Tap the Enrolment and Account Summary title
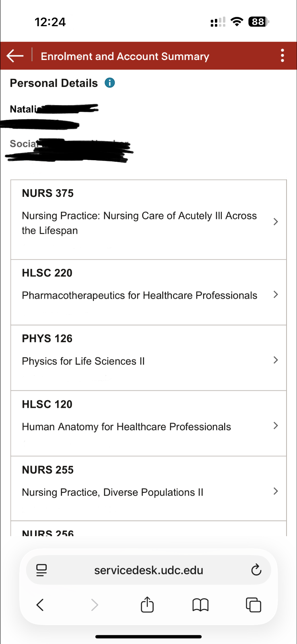This screenshot has width=297, height=644. [125, 56]
